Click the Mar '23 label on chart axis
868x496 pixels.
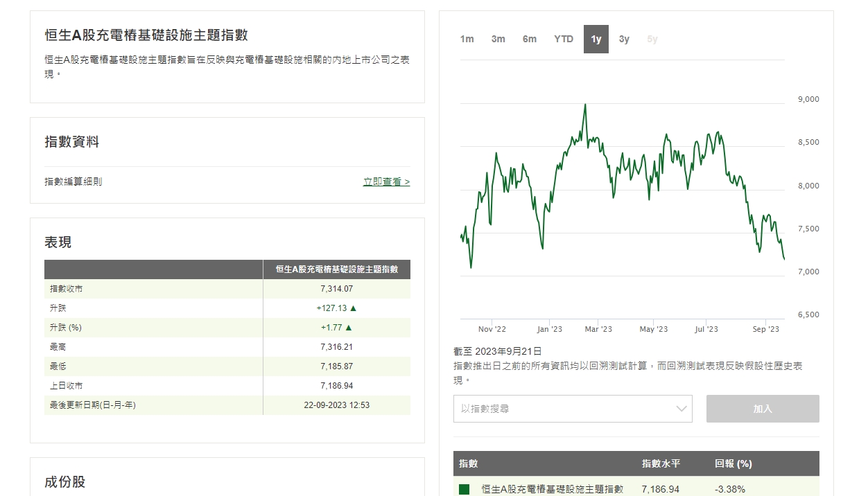point(598,329)
